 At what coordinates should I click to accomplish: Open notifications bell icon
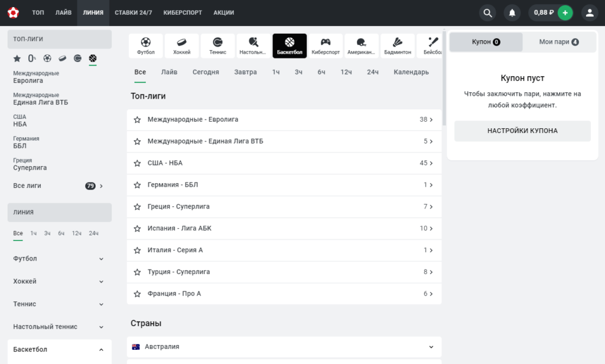[512, 13]
